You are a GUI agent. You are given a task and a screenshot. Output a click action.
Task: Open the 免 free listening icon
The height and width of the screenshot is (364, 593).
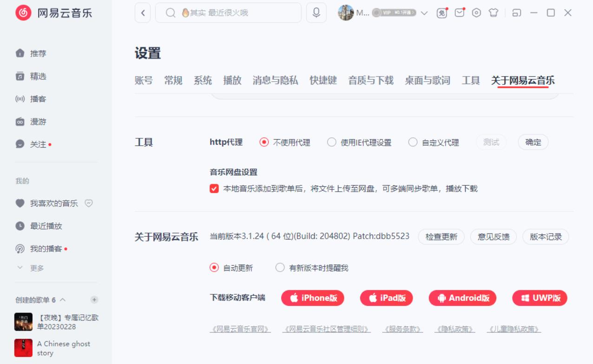click(x=442, y=13)
